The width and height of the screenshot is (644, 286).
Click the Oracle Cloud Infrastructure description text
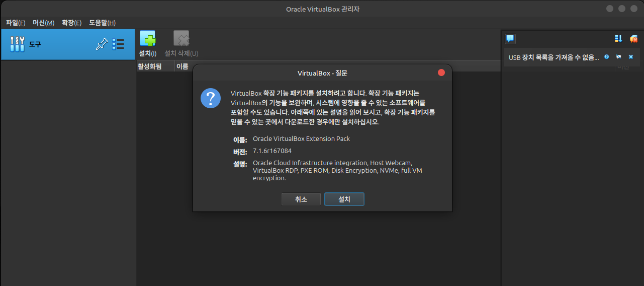pos(337,170)
